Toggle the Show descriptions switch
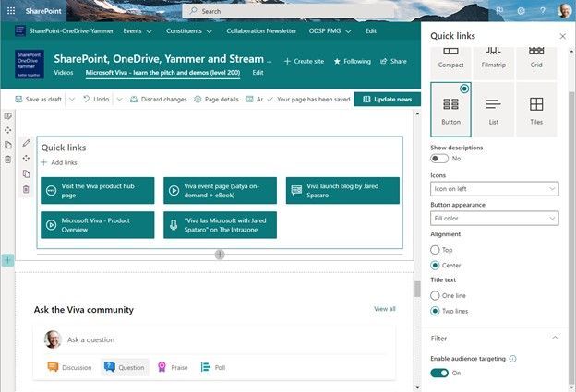 point(439,159)
